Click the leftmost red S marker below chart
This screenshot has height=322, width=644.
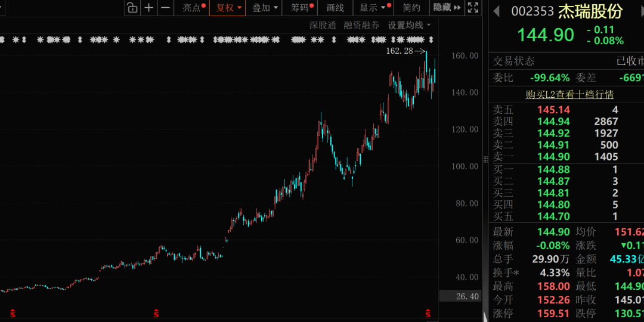click(13, 313)
